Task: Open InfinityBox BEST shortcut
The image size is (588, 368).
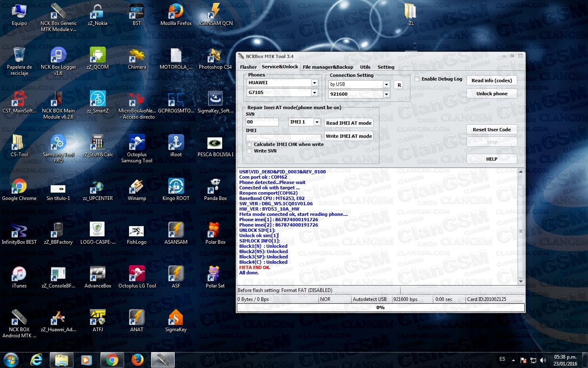Action: click(19, 233)
